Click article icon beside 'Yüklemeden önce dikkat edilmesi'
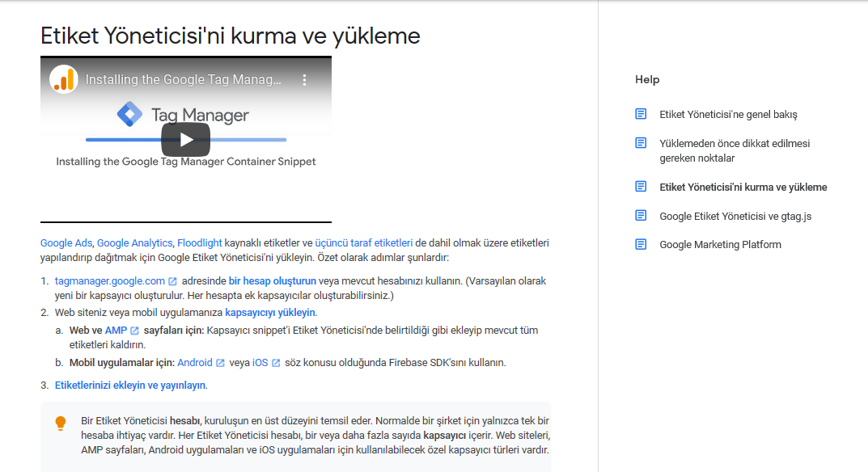This screenshot has width=868, height=472. pos(641,143)
